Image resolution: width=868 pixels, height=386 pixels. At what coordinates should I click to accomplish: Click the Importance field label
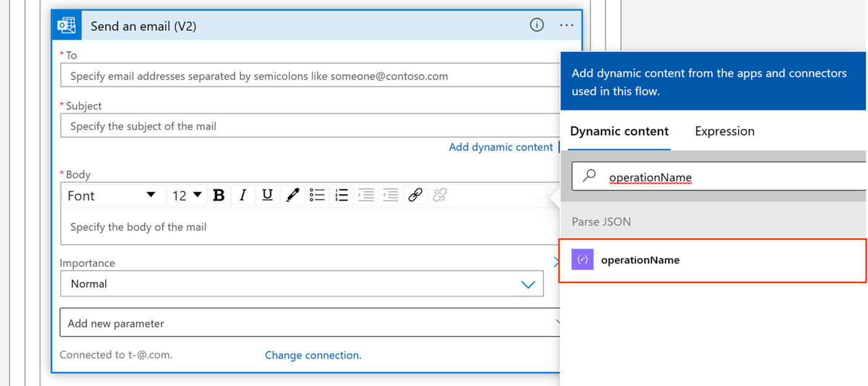coord(87,263)
